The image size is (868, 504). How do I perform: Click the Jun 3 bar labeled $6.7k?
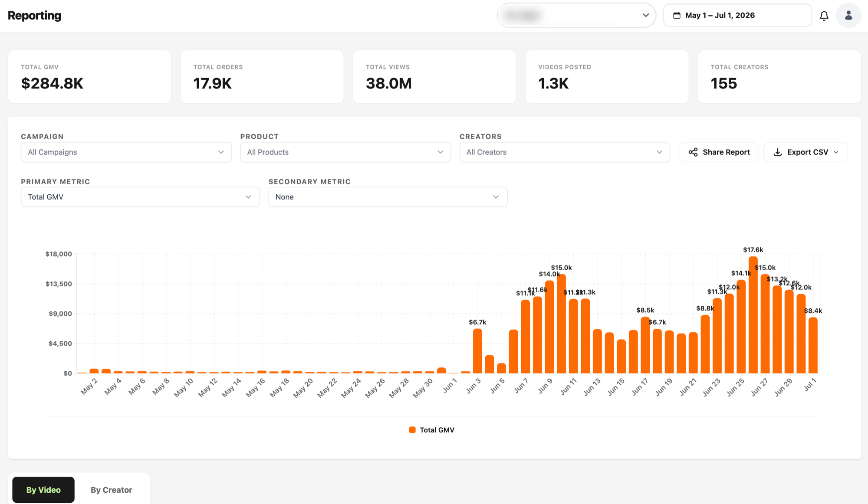click(477, 351)
